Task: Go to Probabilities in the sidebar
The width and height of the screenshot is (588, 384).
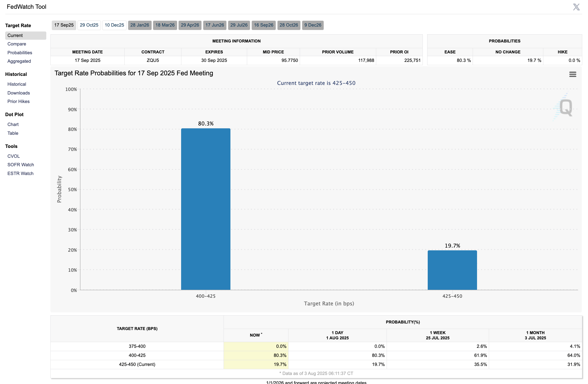Action: tap(20, 53)
